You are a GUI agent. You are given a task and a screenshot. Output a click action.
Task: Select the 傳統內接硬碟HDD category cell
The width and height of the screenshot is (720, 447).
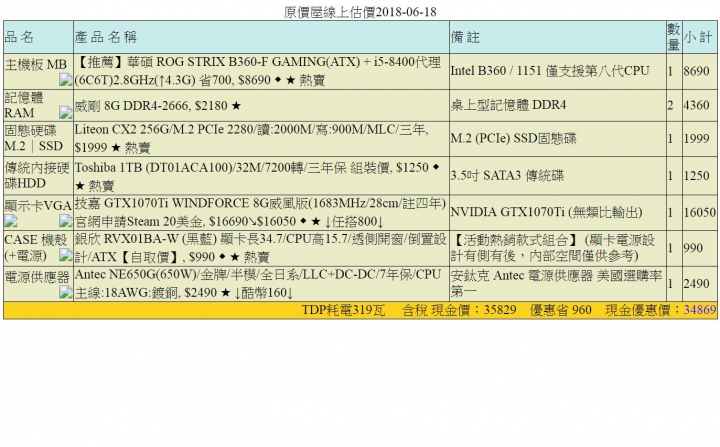[x=38, y=175]
